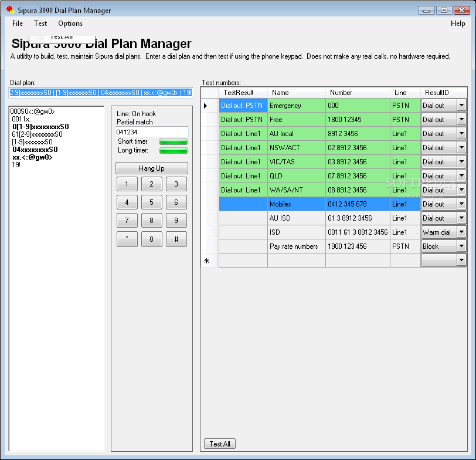Open Block dropdown for Pay rate numbers

pos(461,246)
